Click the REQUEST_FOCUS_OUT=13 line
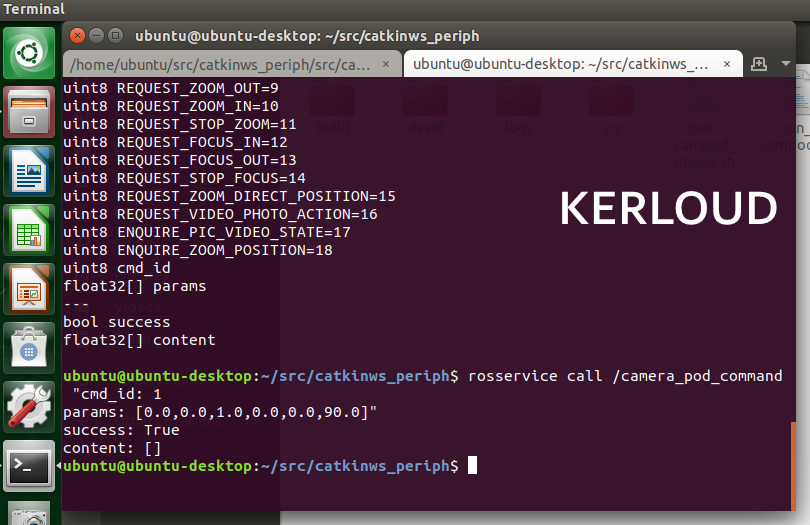This screenshot has width=810, height=525. pyautogui.click(x=180, y=160)
